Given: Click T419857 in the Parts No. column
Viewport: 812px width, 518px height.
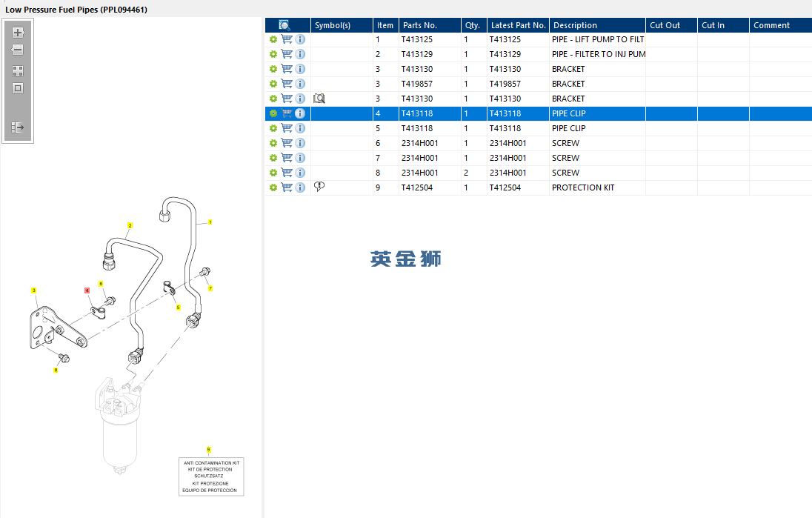Looking at the screenshot, I should [x=417, y=84].
